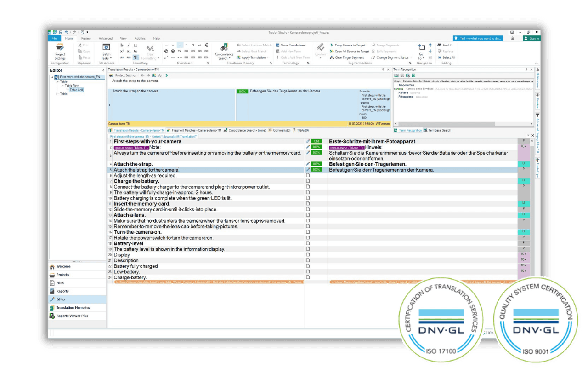
Task: Open the File menu
Action: tap(54, 38)
